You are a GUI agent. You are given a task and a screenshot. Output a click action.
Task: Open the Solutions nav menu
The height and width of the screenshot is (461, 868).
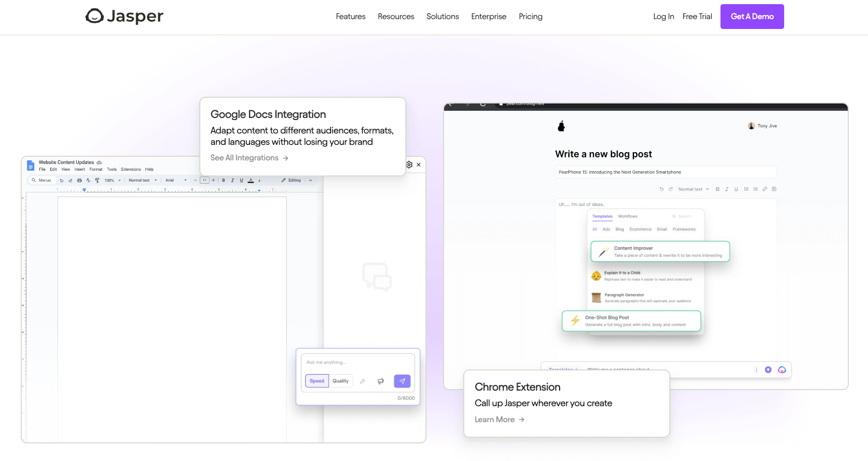click(443, 17)
